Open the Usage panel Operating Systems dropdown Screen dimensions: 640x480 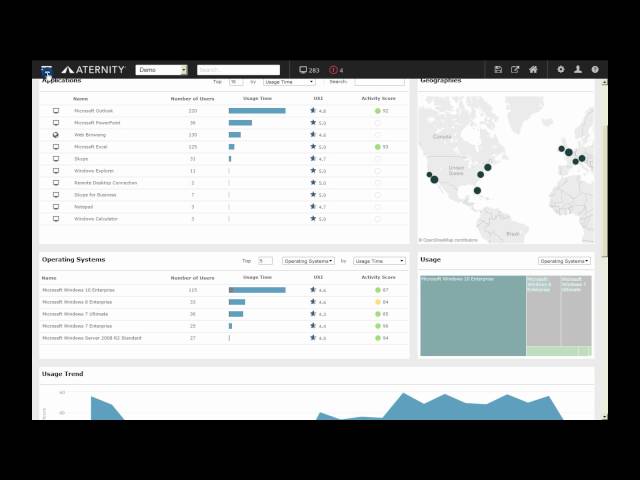click(x=564, y=261)
